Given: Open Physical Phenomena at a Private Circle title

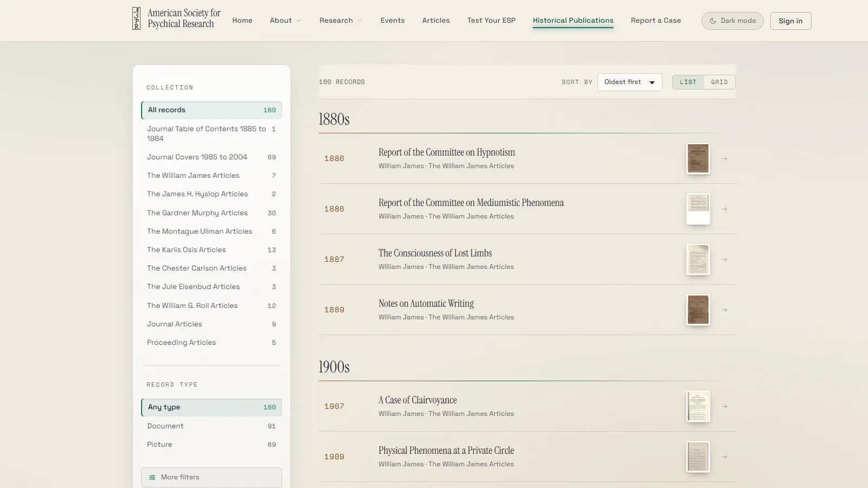Looking at the screenshot, I should pyautogui.click(x=446, y=451).
